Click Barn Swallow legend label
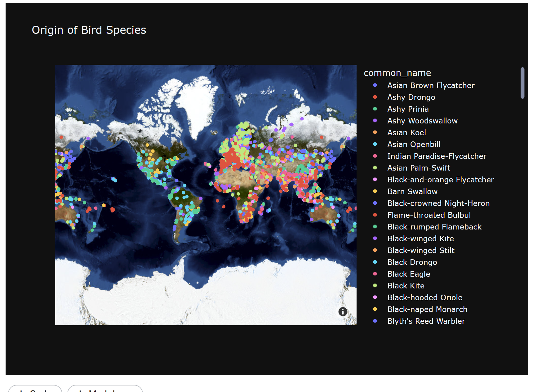 tap(412, 191)
